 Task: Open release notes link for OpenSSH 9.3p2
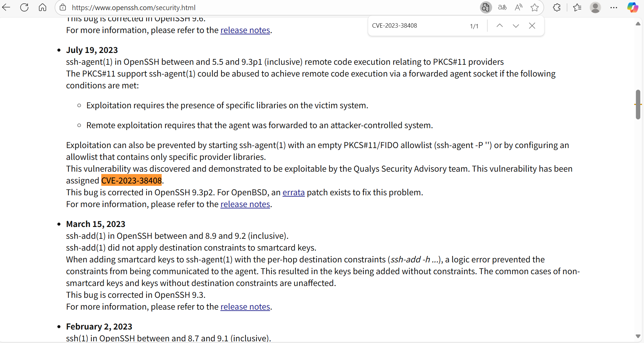tap(245, 204)
